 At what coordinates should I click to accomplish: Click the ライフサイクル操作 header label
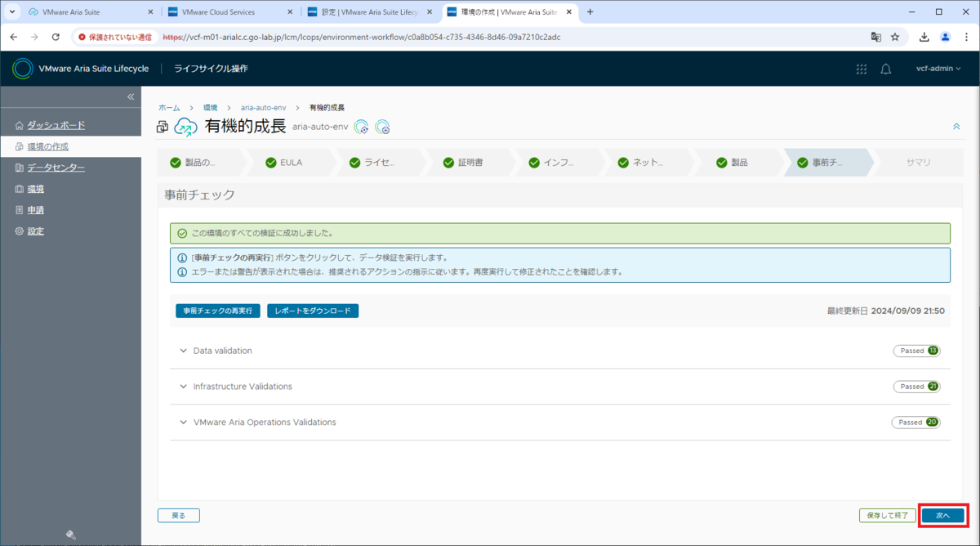(x=211, y=69)
